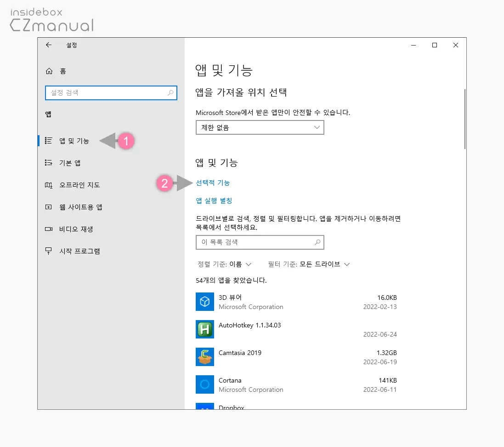Click the Cortana app icon

pyautogui.click(x=205, y=384)
